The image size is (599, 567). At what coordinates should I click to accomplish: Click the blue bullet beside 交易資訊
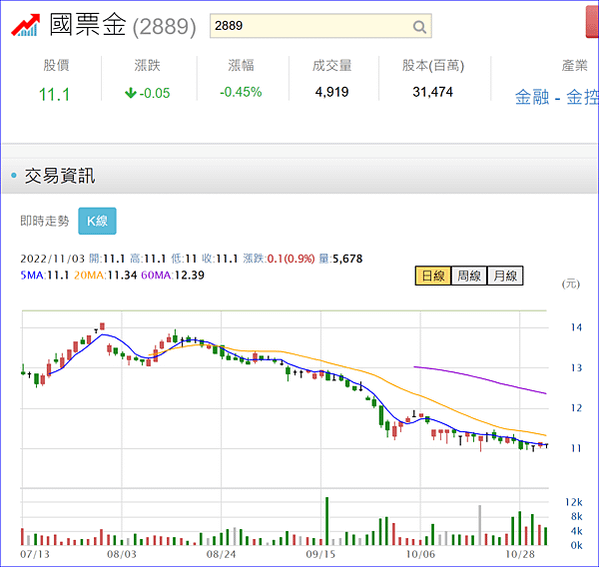pos(14,175)
